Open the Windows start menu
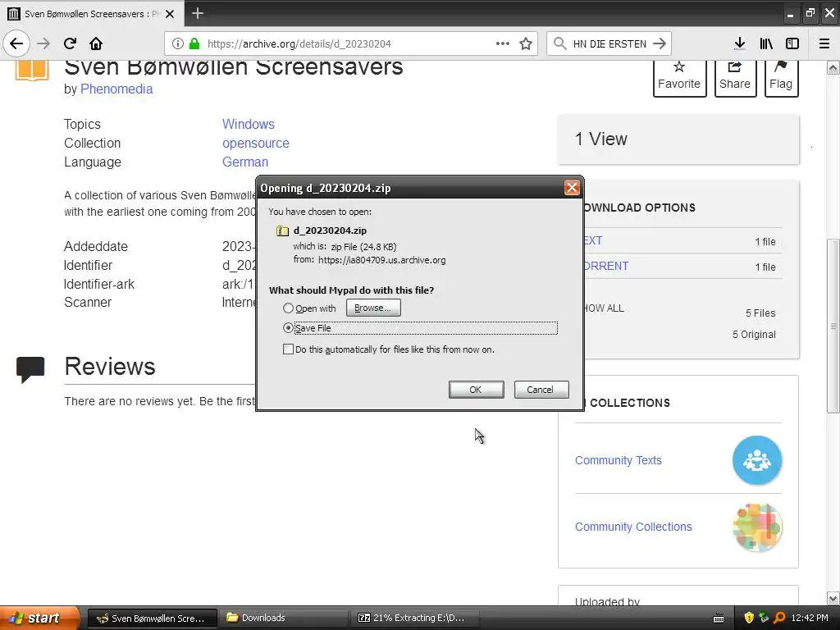840x630 pixels. (39, 618)
